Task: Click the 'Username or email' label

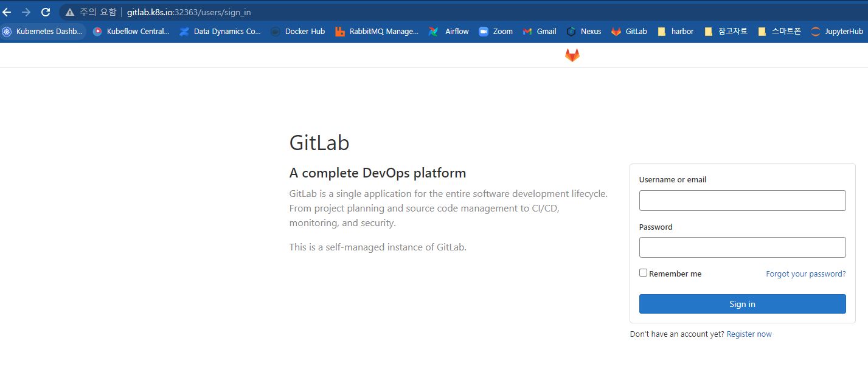Action: pyautogui.click(x=673, y=180)
